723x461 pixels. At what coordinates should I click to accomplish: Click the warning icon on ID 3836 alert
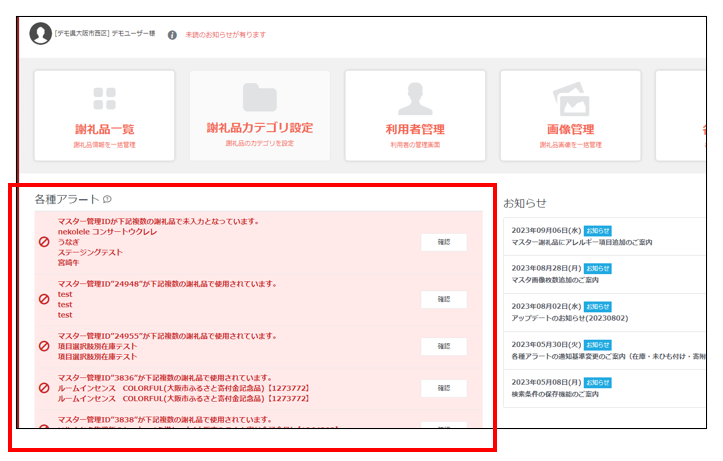44,388
